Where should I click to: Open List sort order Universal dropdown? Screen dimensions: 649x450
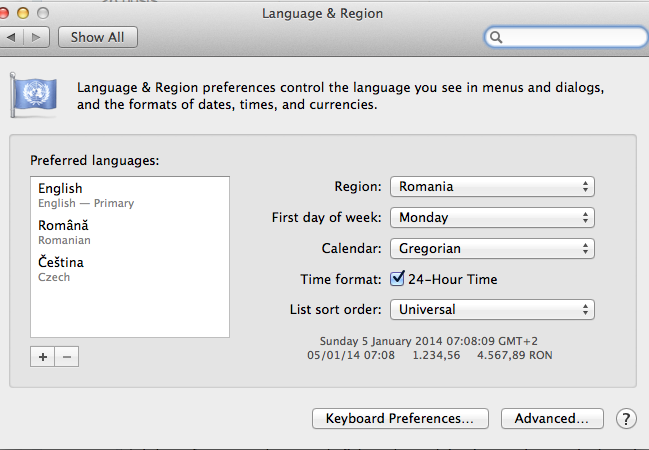point(492,309)
